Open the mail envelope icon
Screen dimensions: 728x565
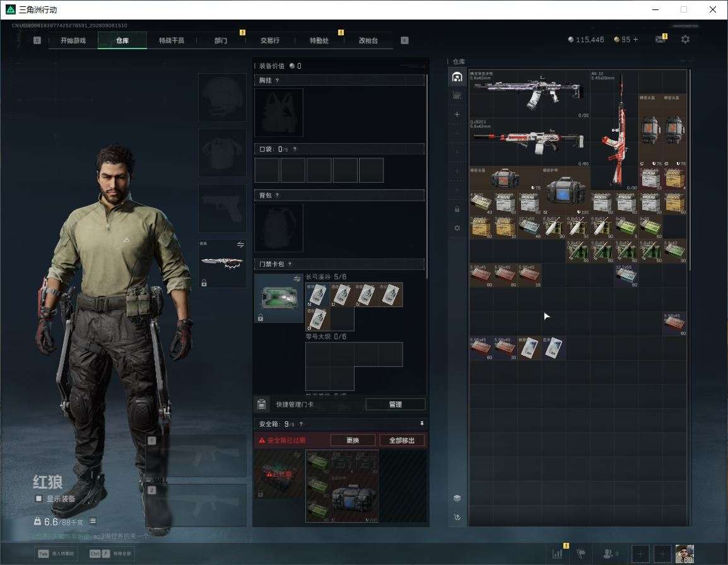pos(660,40)
